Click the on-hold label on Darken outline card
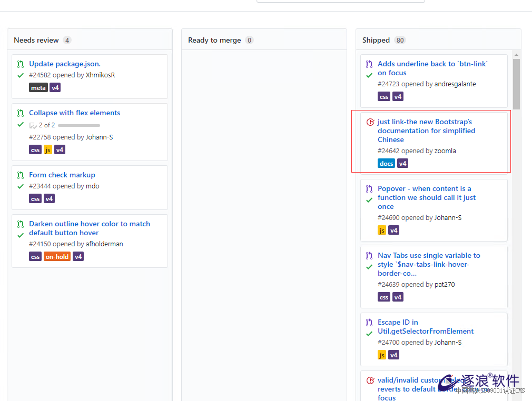The width and height of the screenshot is (532, 401). (x=57, y=257)
